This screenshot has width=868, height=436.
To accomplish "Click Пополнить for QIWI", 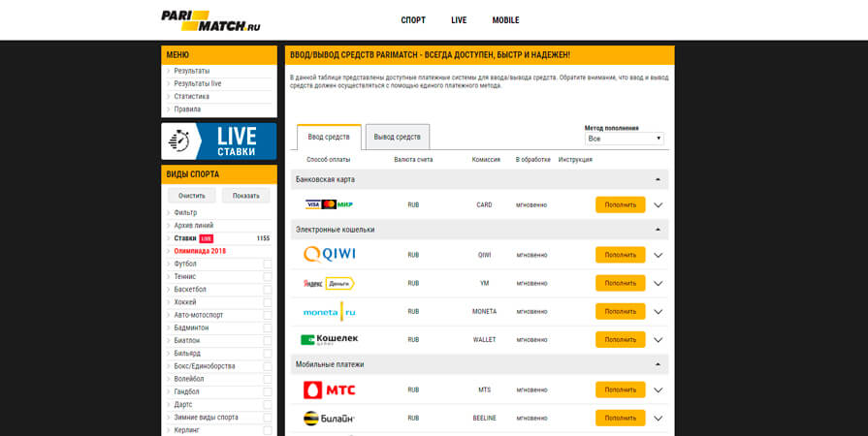I will click(x=621, y=255).
